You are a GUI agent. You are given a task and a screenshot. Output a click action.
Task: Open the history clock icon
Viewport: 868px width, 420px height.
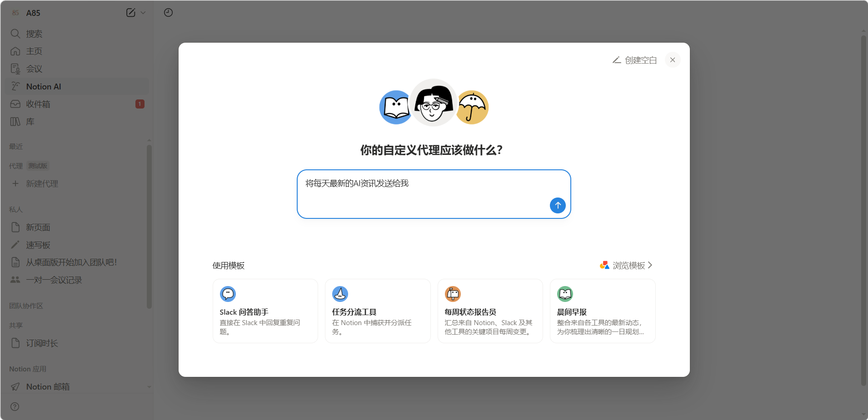(x=168, y=13)
